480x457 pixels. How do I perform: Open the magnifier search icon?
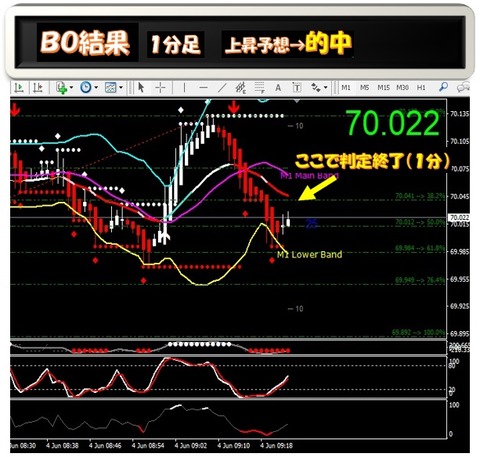coord(443,87)
